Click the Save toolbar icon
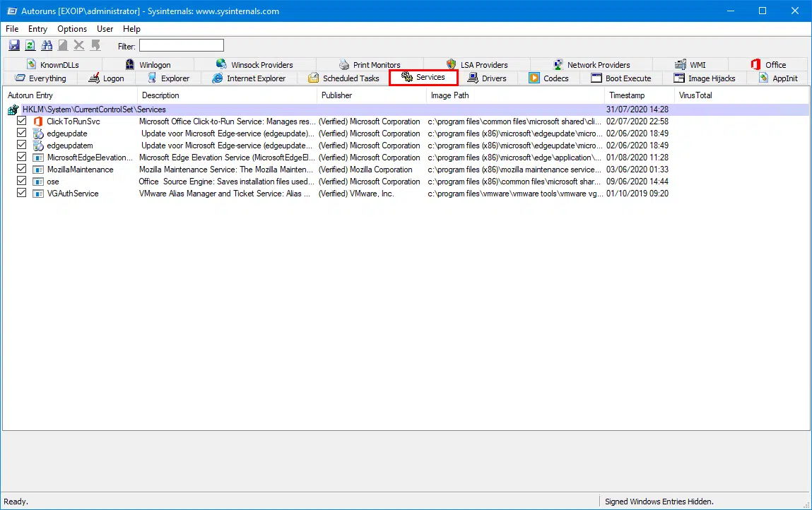 pyautogui.click(x=14, y=46)
